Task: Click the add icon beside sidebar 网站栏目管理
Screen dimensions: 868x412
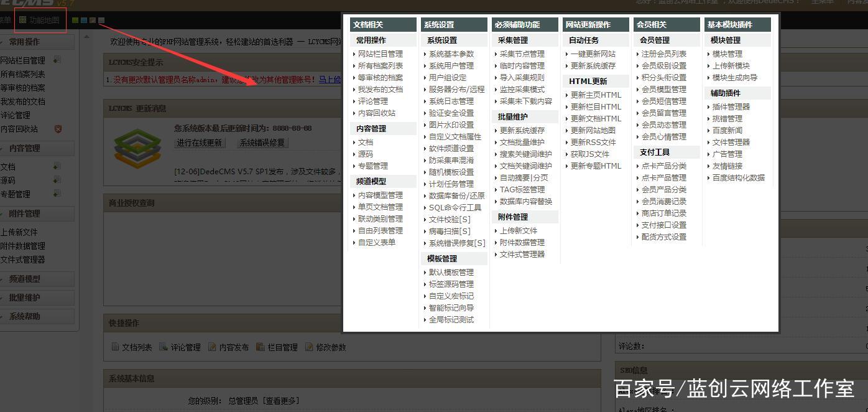Action: 57,60
